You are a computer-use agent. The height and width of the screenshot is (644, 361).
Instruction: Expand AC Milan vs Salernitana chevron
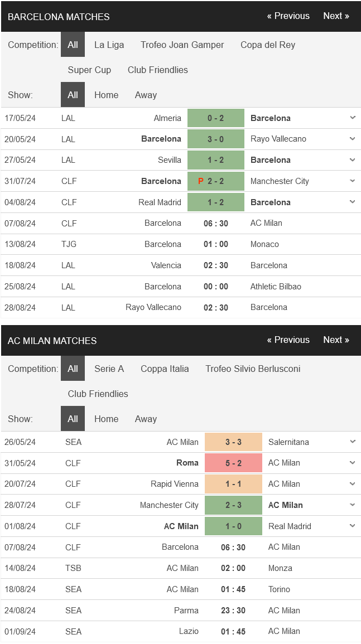(352, 442)
